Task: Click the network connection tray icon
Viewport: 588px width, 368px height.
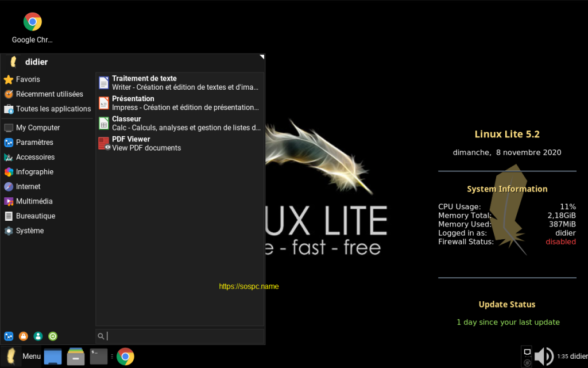Action: tap(527, 352)
